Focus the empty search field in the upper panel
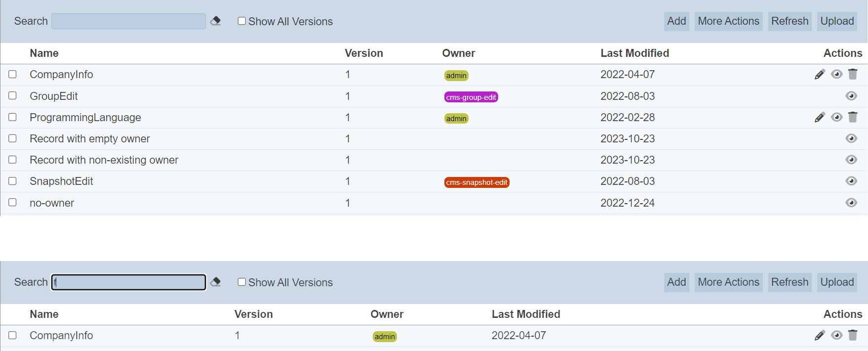 [x=128, y=21]
